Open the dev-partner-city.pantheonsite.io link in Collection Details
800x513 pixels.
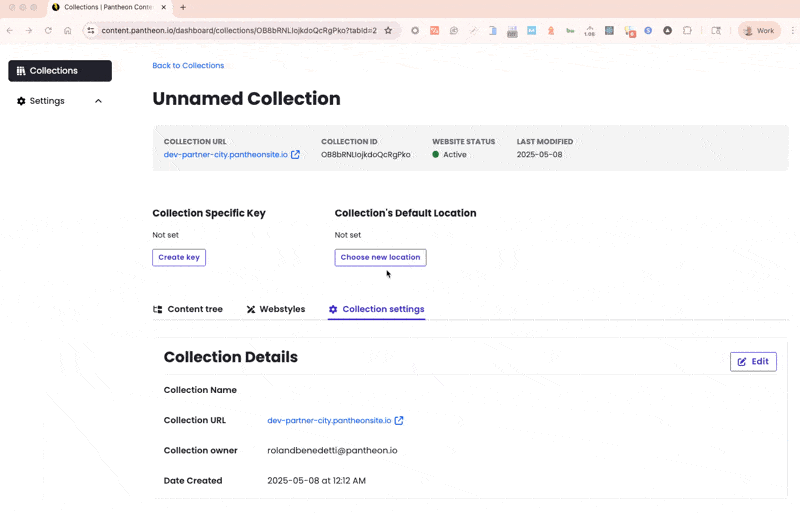[x=329, y=421]
